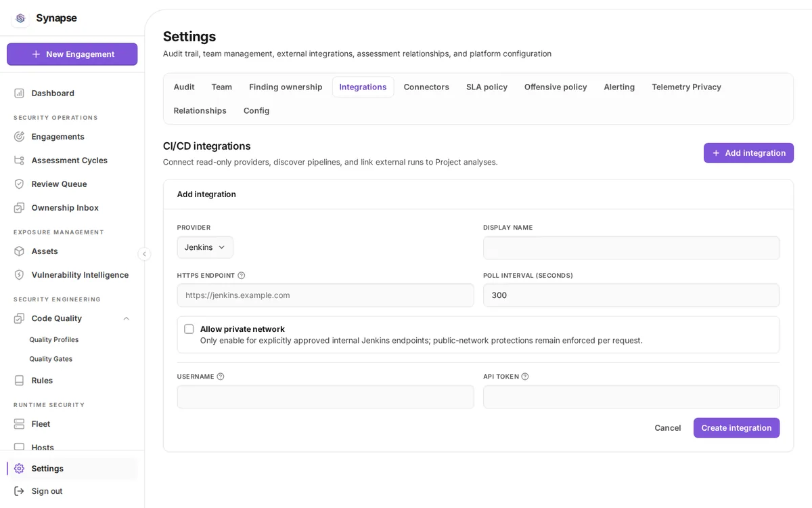The width and height of the screenshot is (812, 508).
Task: Click the Fleet servers icon
Action: (19, 423)
